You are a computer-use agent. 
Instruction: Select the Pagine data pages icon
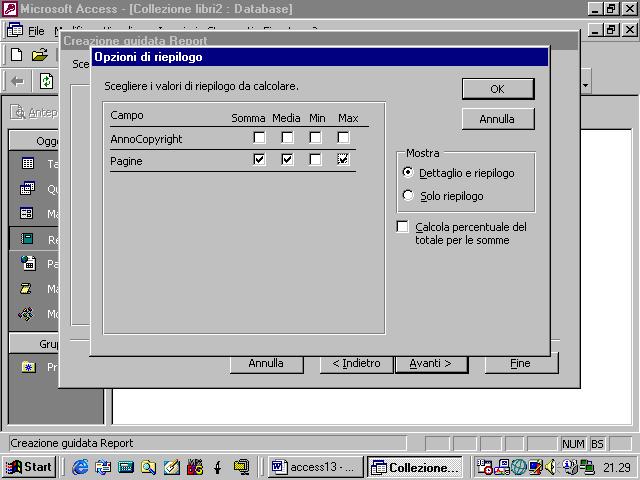[28, 264]
